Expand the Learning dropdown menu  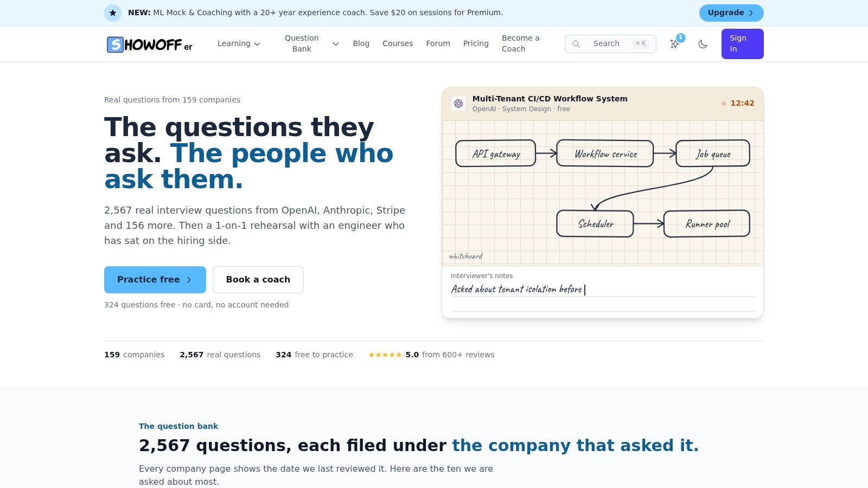(x=239, y=44)
